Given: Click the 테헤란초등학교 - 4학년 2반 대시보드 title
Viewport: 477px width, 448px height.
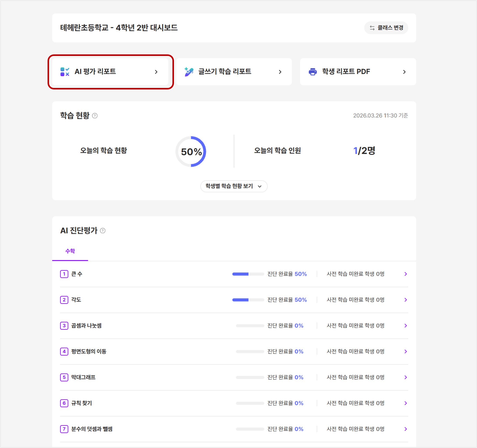Looking at the screenshot, I should pyautogui.click(x=119, y=28).
